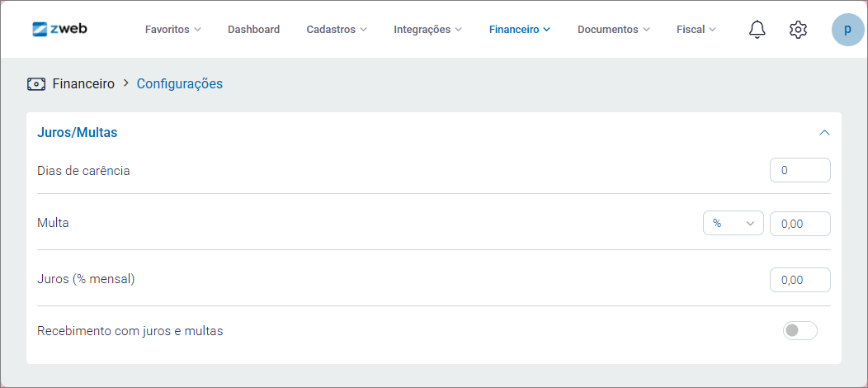Click the Multa value input field
868x388 pixels.
coord(800,224)
